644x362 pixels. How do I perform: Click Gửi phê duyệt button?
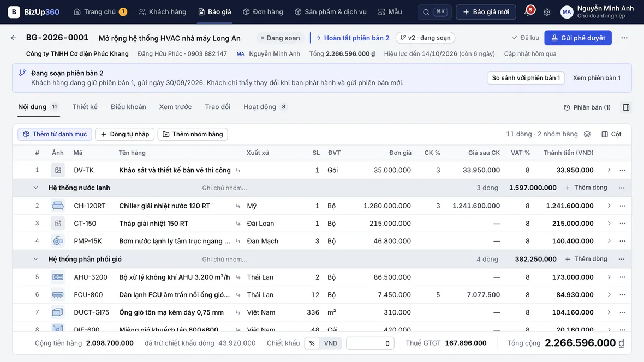[x=578, y=38]
